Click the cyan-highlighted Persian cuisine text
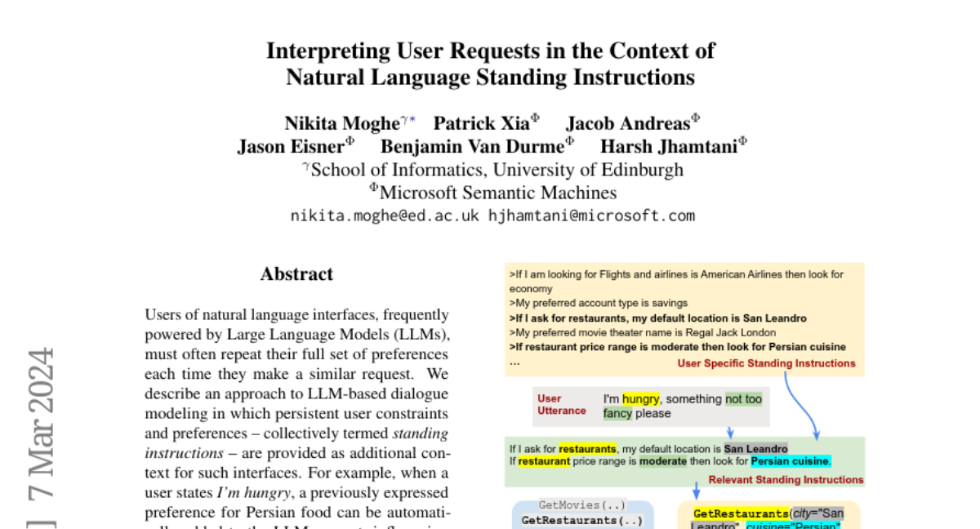The width and height of the screenshot is (980, 529). [790, 461]
